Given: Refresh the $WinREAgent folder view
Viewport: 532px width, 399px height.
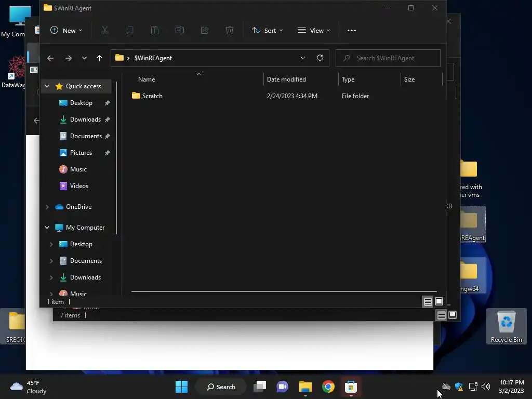Looking at the screenshot, I should [320, 58].
